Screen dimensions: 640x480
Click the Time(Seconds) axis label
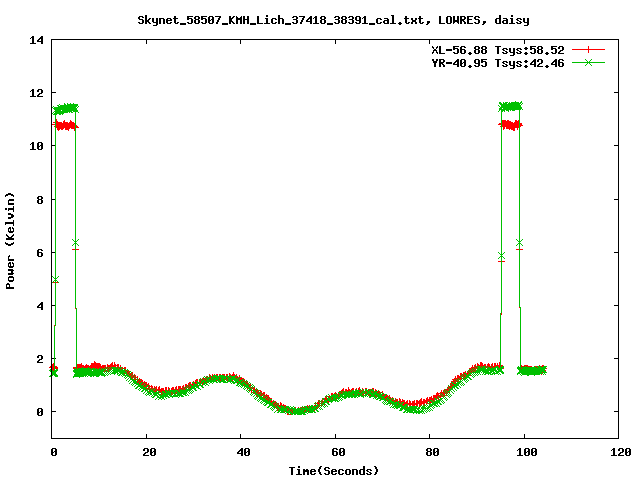coord(333,471)
